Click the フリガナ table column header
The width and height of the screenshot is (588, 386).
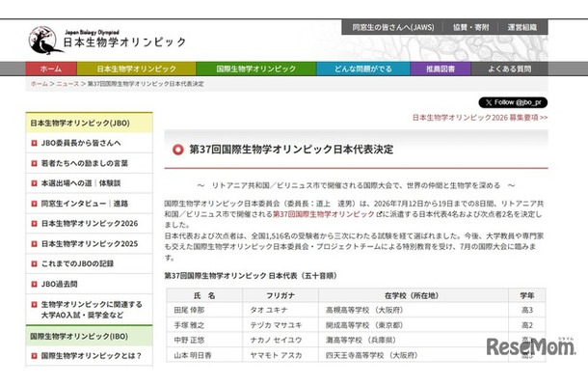281,296
